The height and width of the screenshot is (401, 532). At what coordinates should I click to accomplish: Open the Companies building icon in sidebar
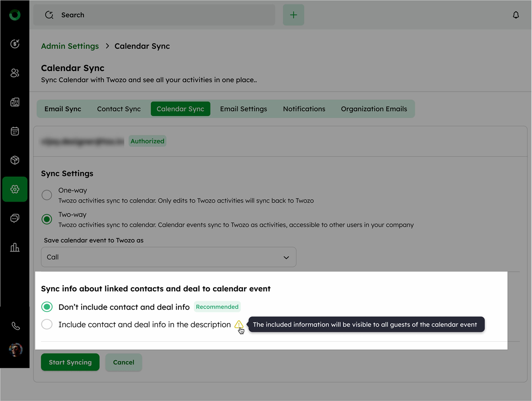coord(15,102)
